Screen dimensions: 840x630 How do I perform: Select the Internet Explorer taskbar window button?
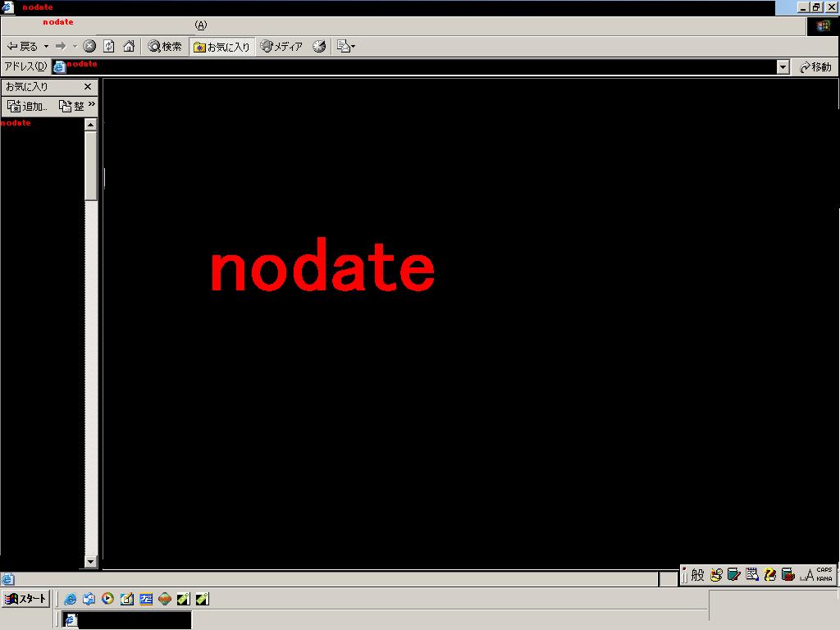pyautogui.click(x=127, y=620)
